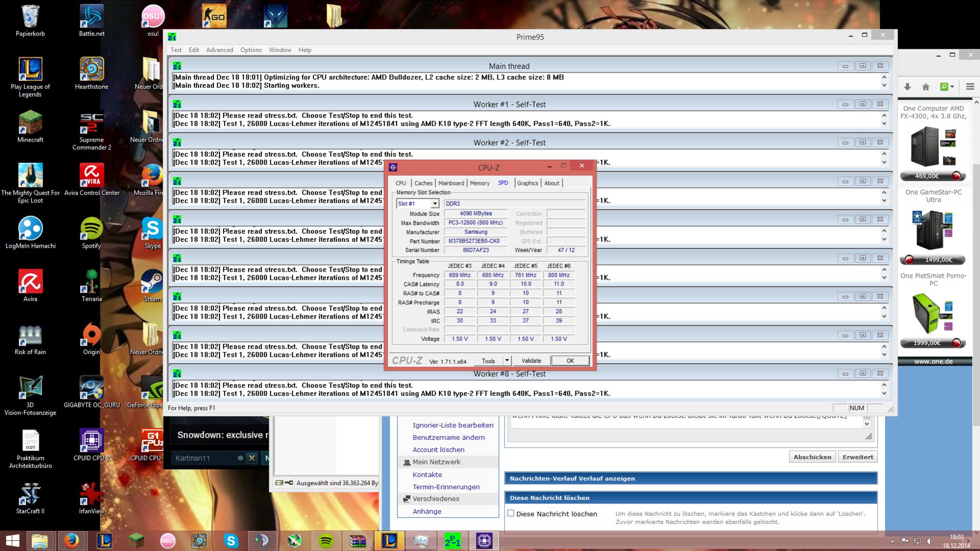Open the Test menu in Prime95
The image size is (980, 551).
click(176, 50)
